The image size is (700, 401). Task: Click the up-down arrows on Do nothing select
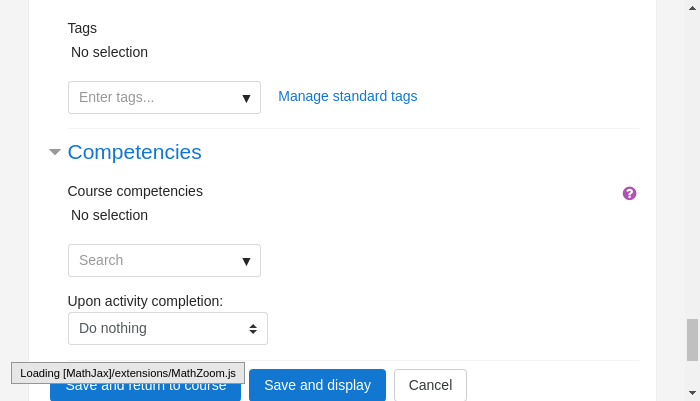253,329
